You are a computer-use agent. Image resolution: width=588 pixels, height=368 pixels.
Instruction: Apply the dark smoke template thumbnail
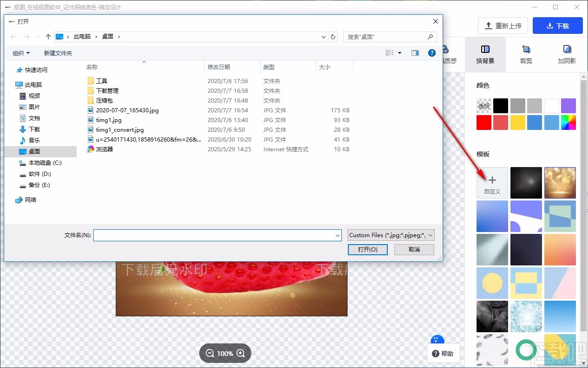[526, 183]
